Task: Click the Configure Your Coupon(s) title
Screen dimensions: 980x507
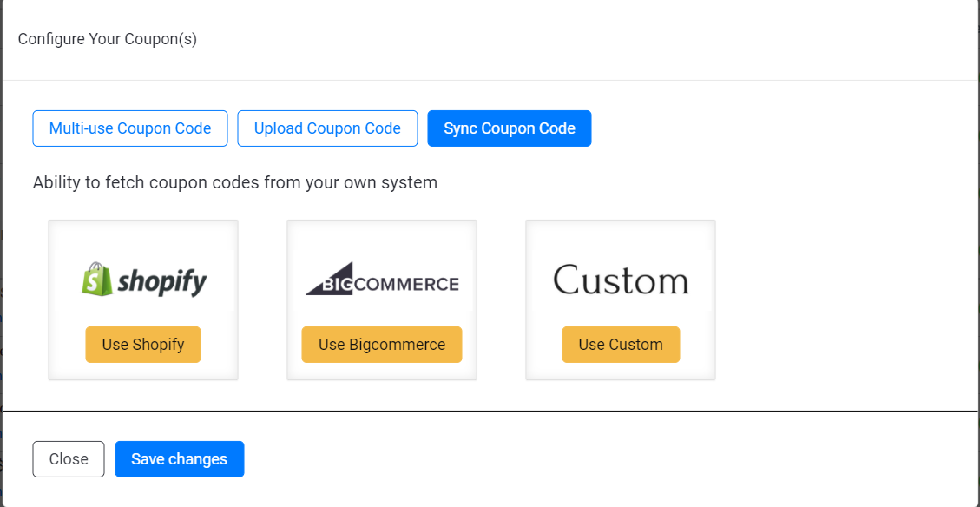Action: [107, 39]
